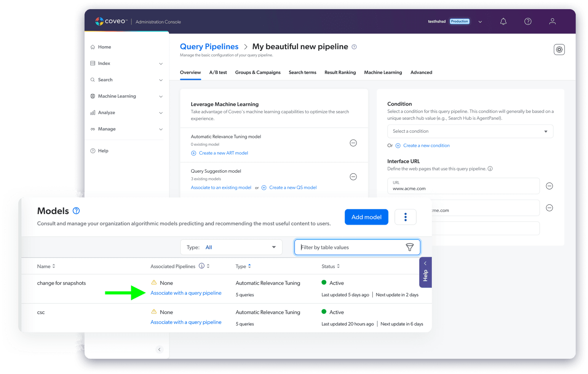Open the Advanced tab
The height and width of the screenshot is (374, 588).
click(x=421, y=72)
